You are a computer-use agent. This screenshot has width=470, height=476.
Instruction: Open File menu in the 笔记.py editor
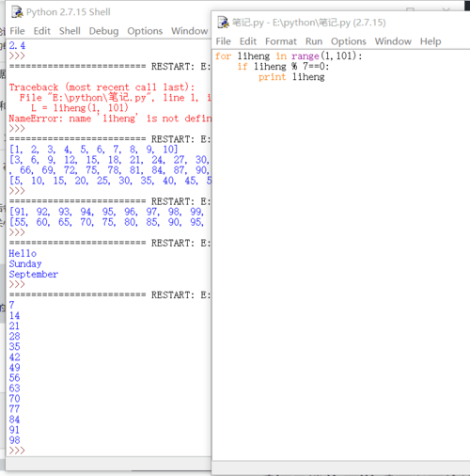click(x=224, y=41)
